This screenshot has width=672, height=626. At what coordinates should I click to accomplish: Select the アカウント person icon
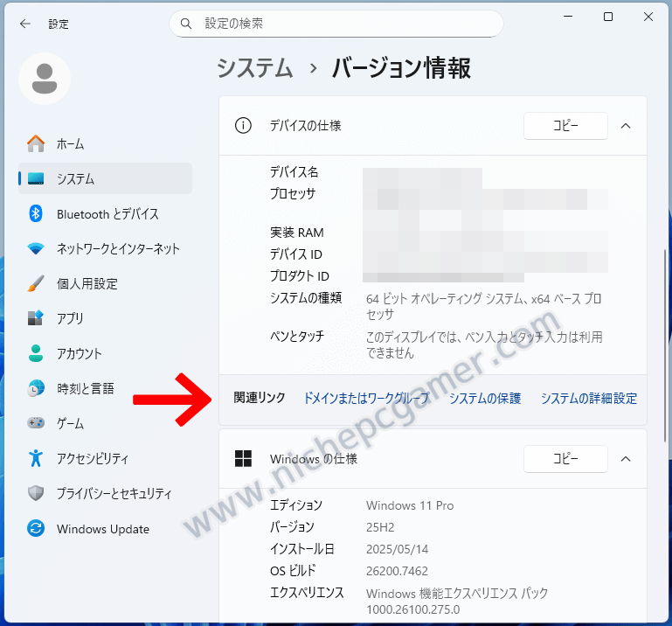pos(36,353)
